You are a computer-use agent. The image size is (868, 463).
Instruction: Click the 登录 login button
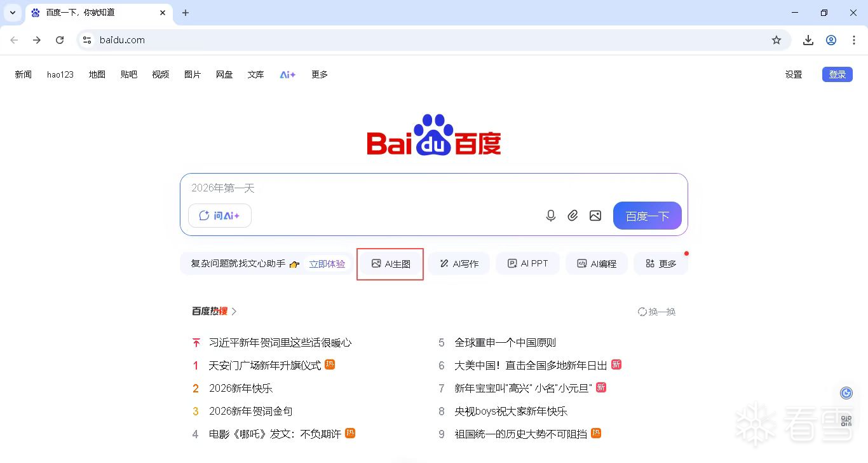pos(837,74)
